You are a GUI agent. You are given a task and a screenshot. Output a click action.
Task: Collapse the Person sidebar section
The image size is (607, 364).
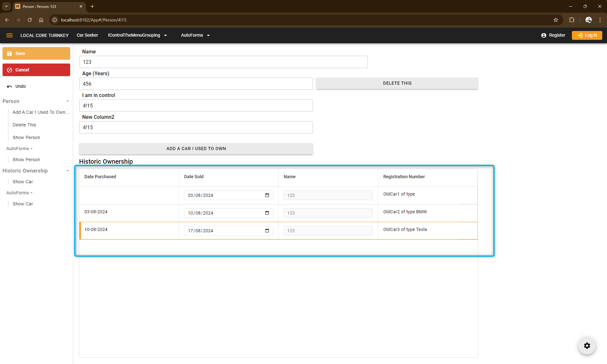coord(67,101)
